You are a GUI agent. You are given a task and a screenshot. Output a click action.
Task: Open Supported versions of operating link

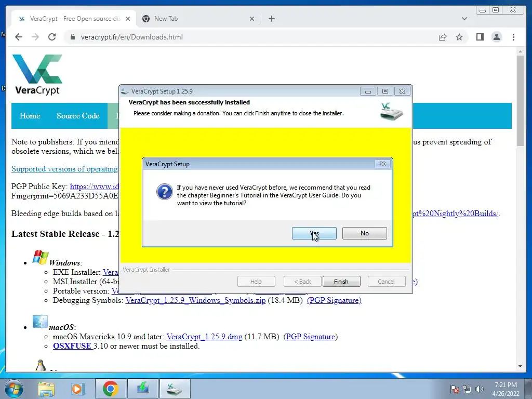point(64,169)
